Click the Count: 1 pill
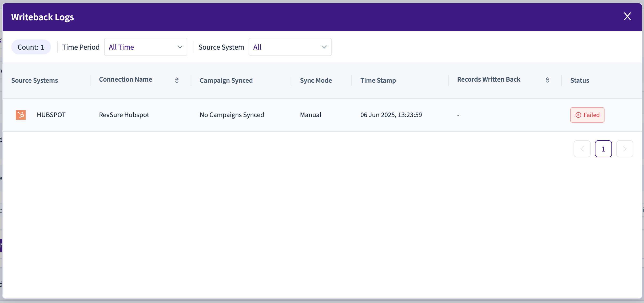 [31, 47]
